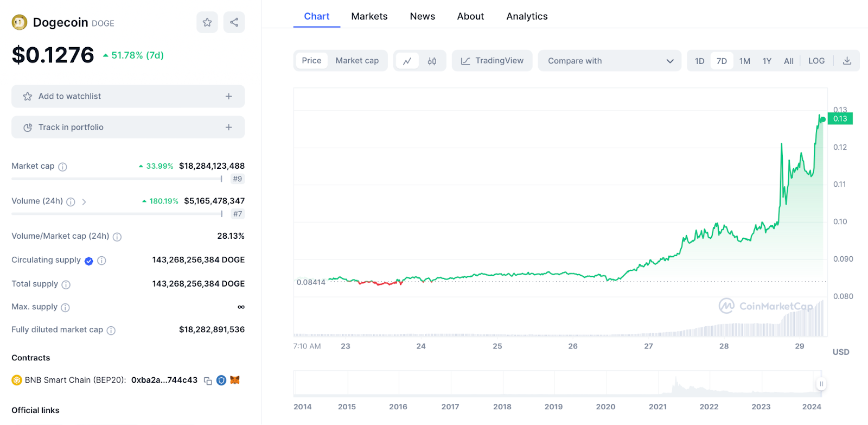
Task: Select All time range
Action: [789, 61]
